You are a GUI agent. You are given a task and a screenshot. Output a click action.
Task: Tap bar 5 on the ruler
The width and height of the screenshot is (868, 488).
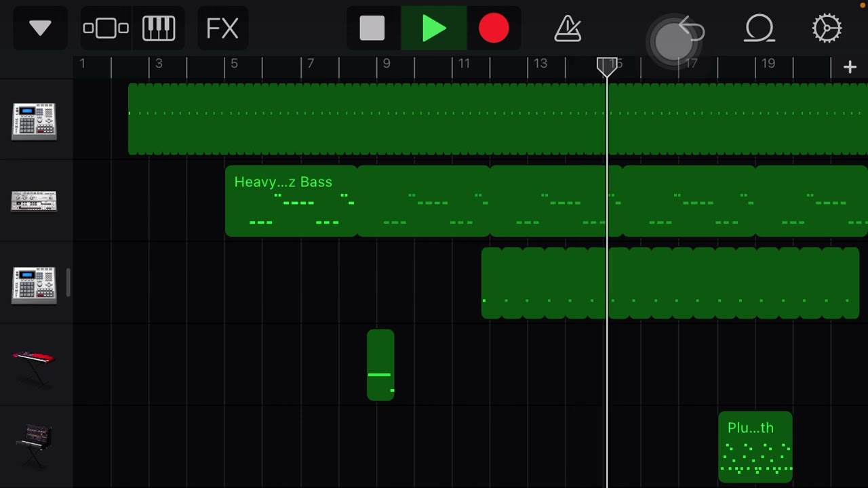point(234,64)
